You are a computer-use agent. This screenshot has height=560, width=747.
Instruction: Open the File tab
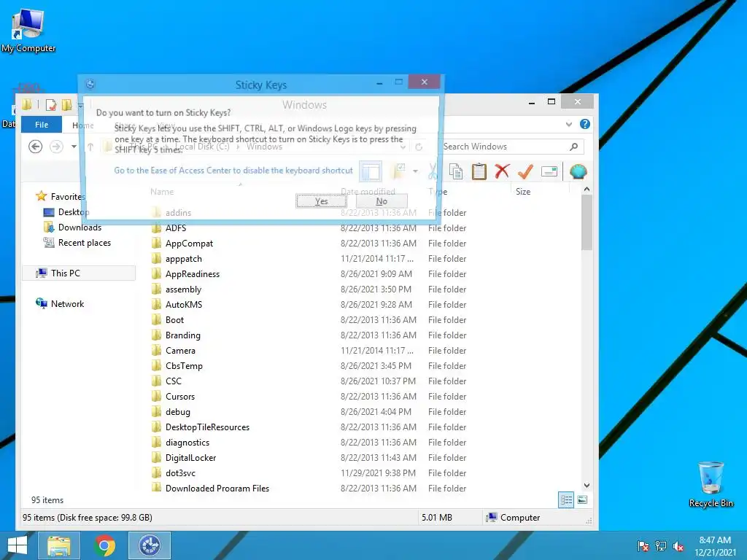pyautogui.click(x=42, y=124)
